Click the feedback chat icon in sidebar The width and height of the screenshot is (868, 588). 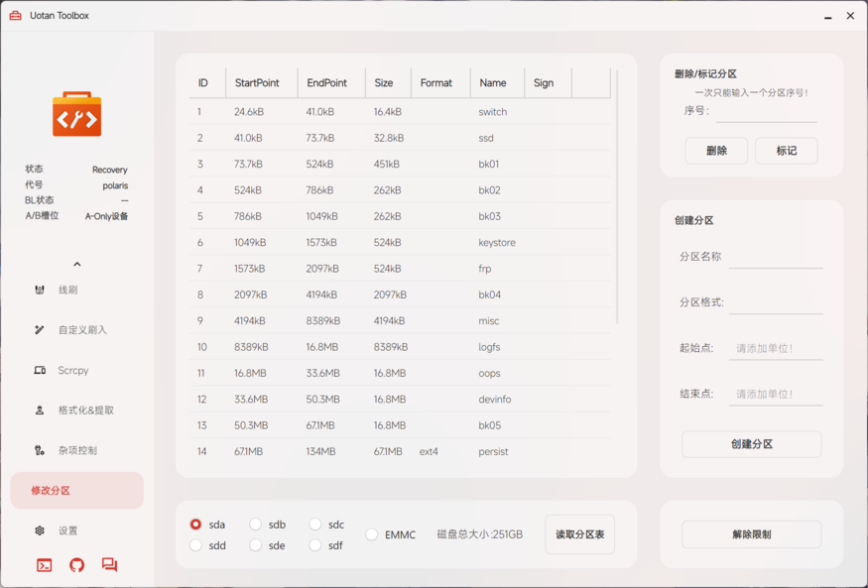coord(109,565)
